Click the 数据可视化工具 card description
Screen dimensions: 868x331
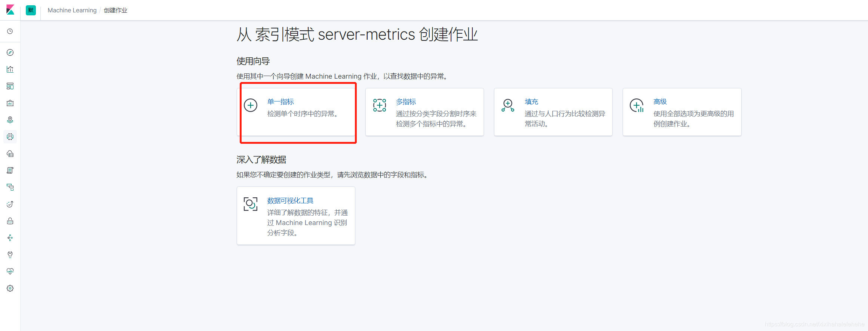(307, 223)
